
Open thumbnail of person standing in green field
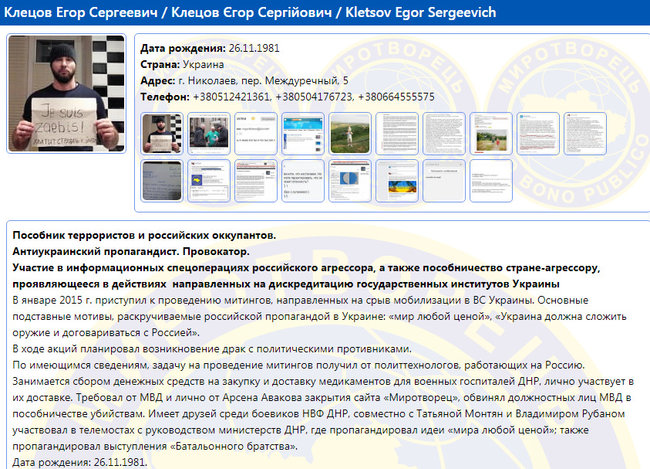(x=349, y=134)
